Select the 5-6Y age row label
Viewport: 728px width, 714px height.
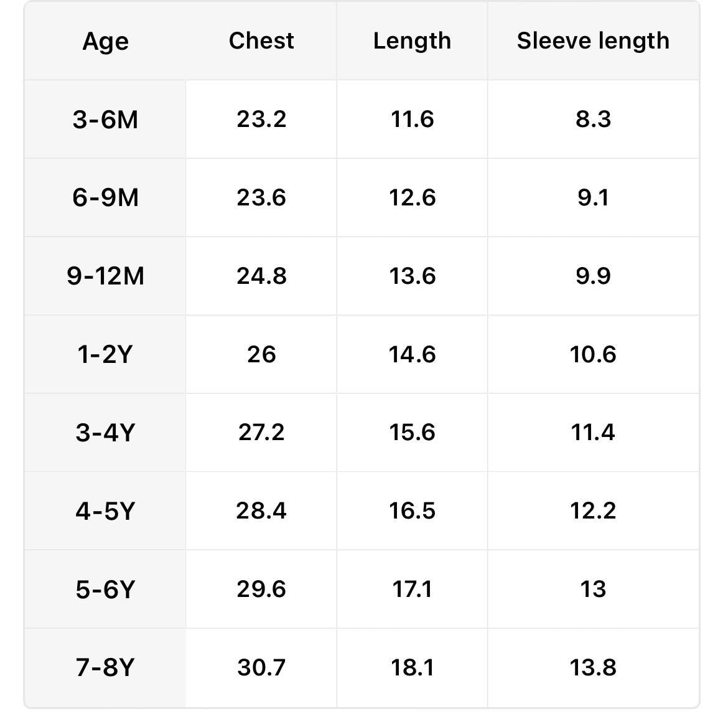(105, 589)
